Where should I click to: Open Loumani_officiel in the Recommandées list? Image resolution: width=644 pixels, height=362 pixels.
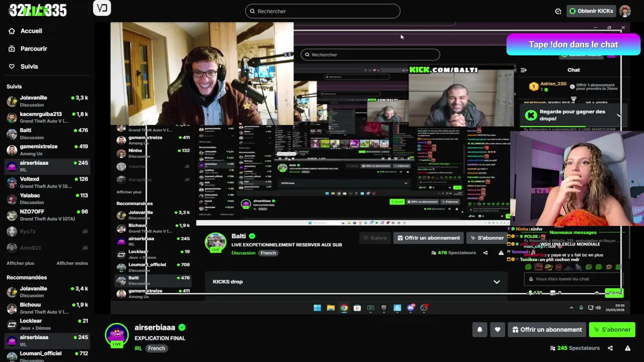click(47, 356)
